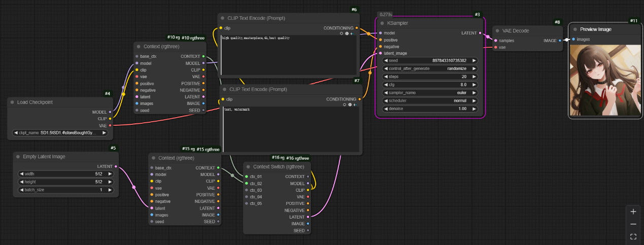Image resolution: width=644 pixels, height=245 pixels.
Task: Click LATENT output port of Empty Latent Image
Action: [x=116, y=166]
